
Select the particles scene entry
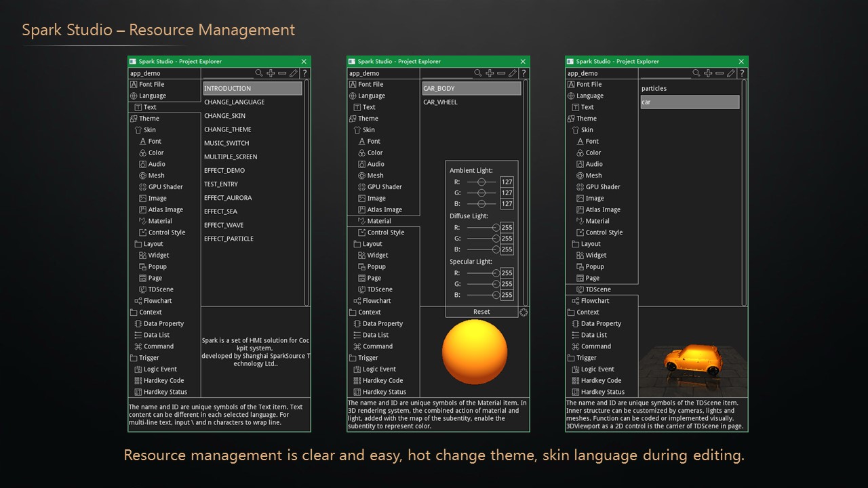(x=654, y=89)
